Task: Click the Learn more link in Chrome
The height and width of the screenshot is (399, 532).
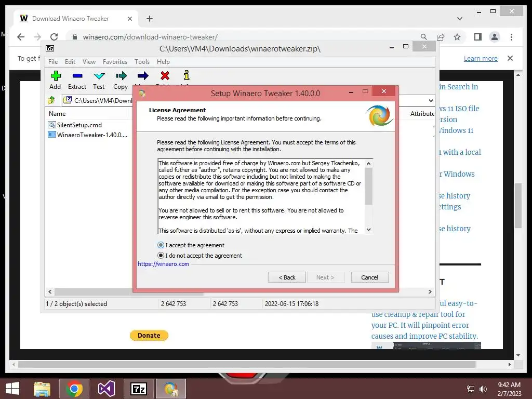Action: pyautogui.click(x=481, y=58)
